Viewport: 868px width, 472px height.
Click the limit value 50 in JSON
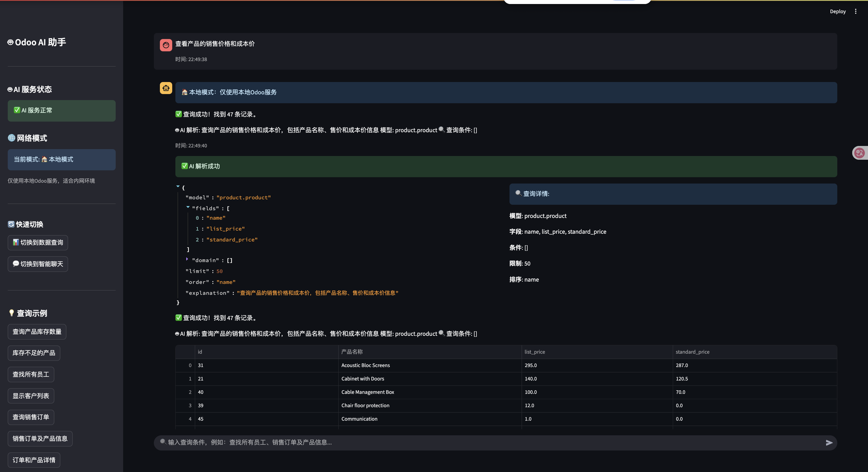pyautogui.click(x=219, y=271)
